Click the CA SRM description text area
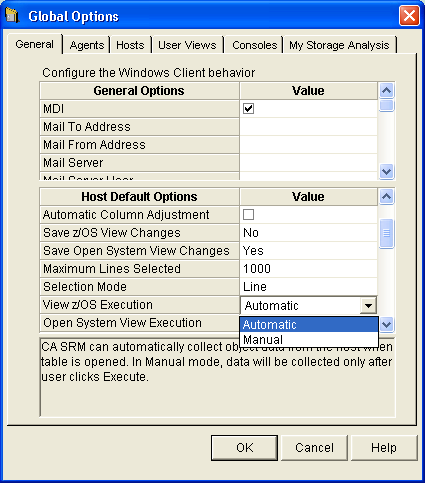The height and width of the screenshot is (483, 425). (x=217, y=377)
